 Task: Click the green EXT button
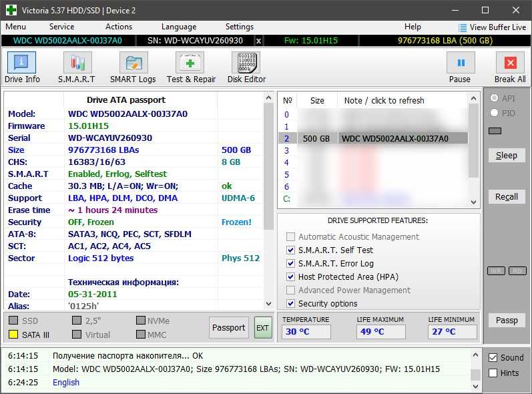263,327
